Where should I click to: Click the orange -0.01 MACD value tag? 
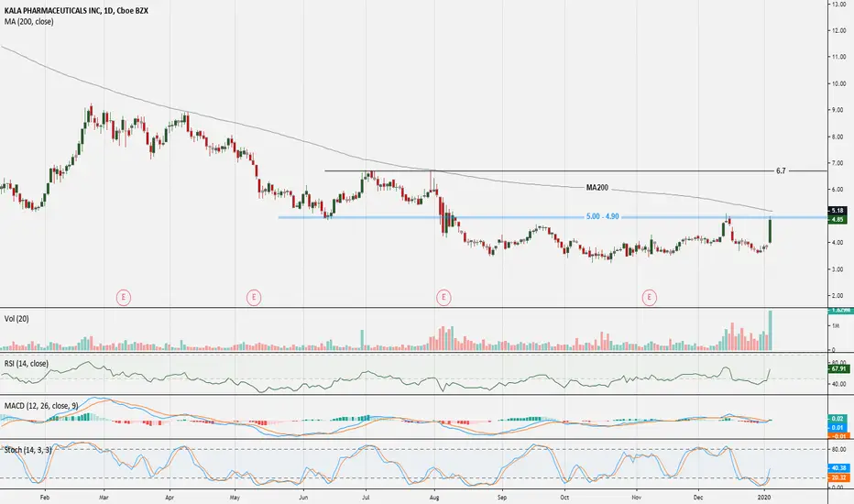click(838, 436)
